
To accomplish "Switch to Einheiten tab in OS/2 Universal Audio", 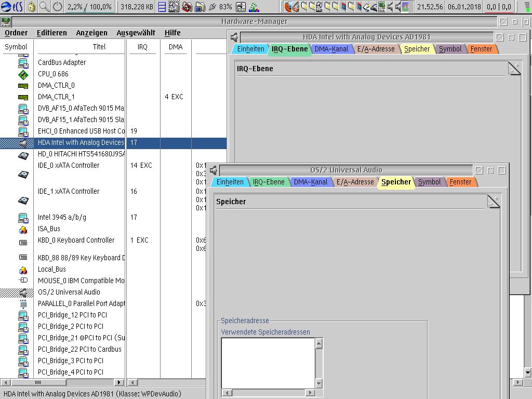I will 230,182.
